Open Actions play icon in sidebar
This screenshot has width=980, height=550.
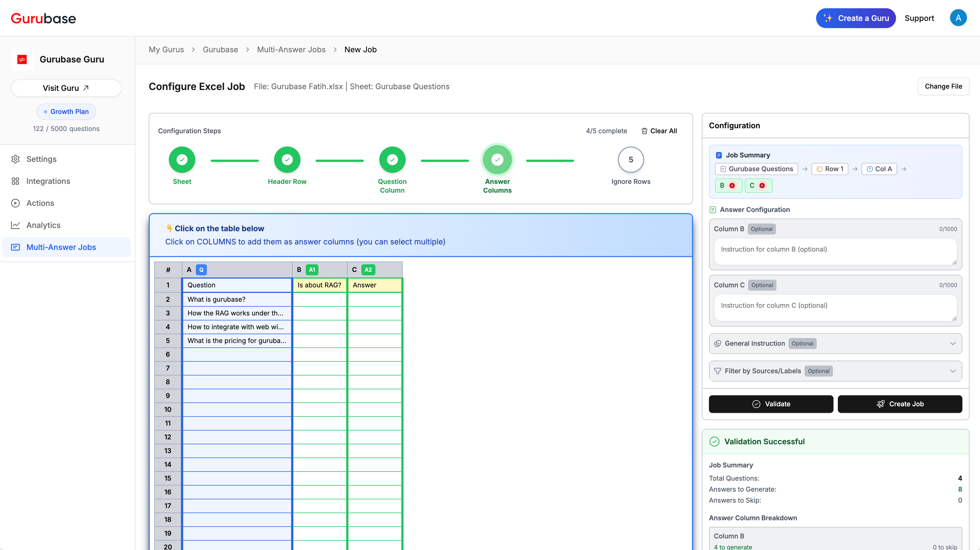click(x=15, y=203)
